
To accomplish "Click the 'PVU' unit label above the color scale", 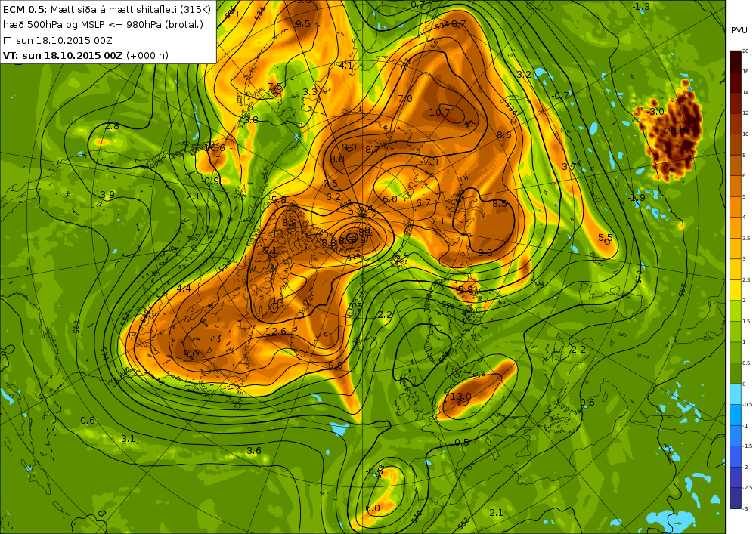I will click(x=739, y=30).
